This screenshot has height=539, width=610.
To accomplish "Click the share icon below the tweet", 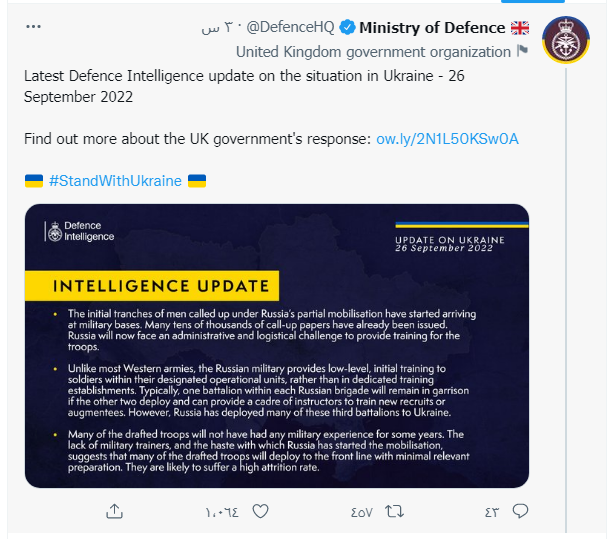I will [x=114, y=511].
